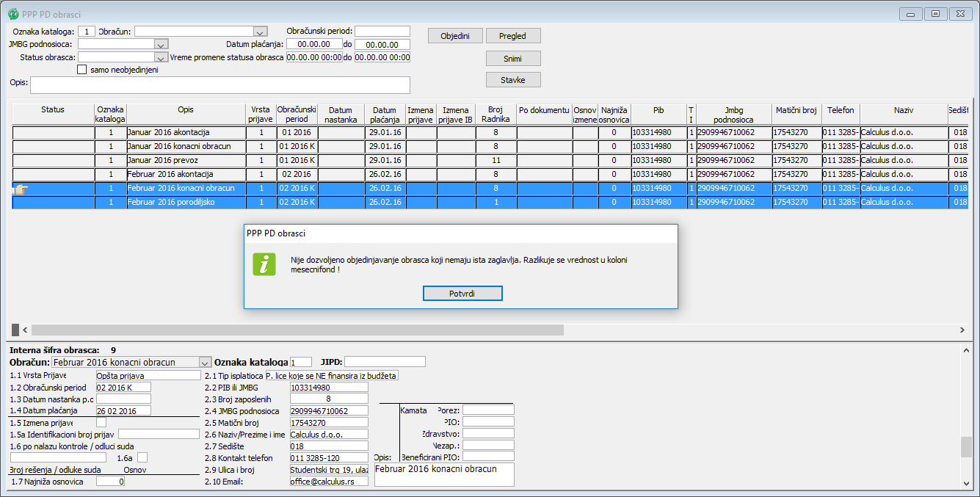
Task: Click the Oznaka kataloga field at the top
Action: point(87,32)
